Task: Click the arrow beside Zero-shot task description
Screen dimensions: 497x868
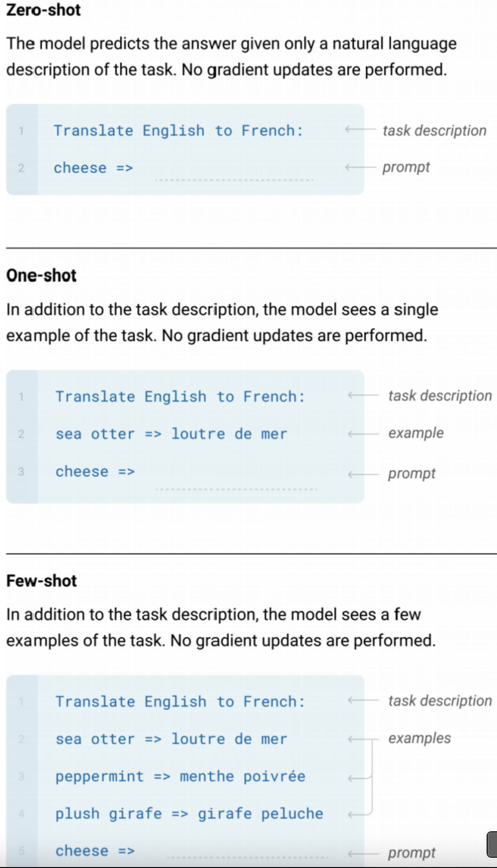Action: pyautogui.click(x=360, y=129)
